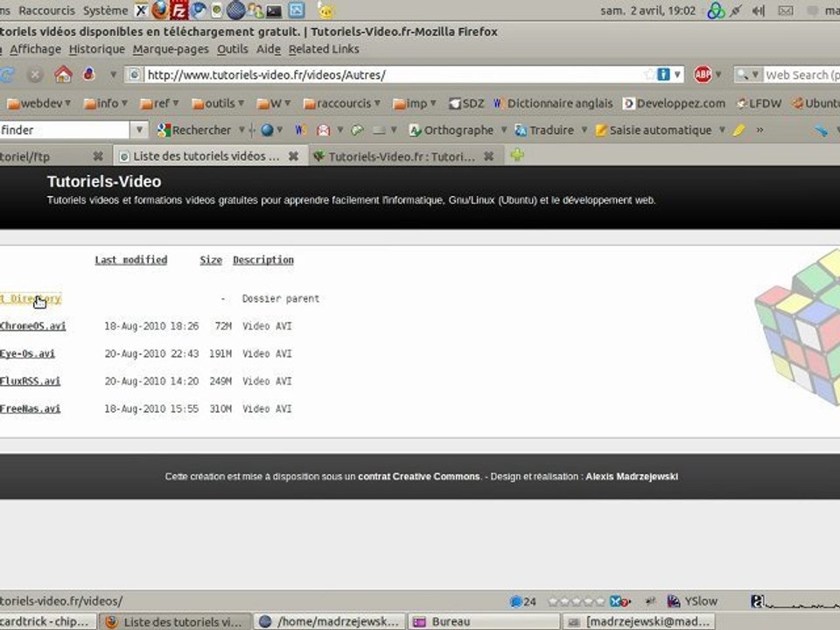Open the ref bookmarks folder
The image size is (840, 630).
point(159,103)
